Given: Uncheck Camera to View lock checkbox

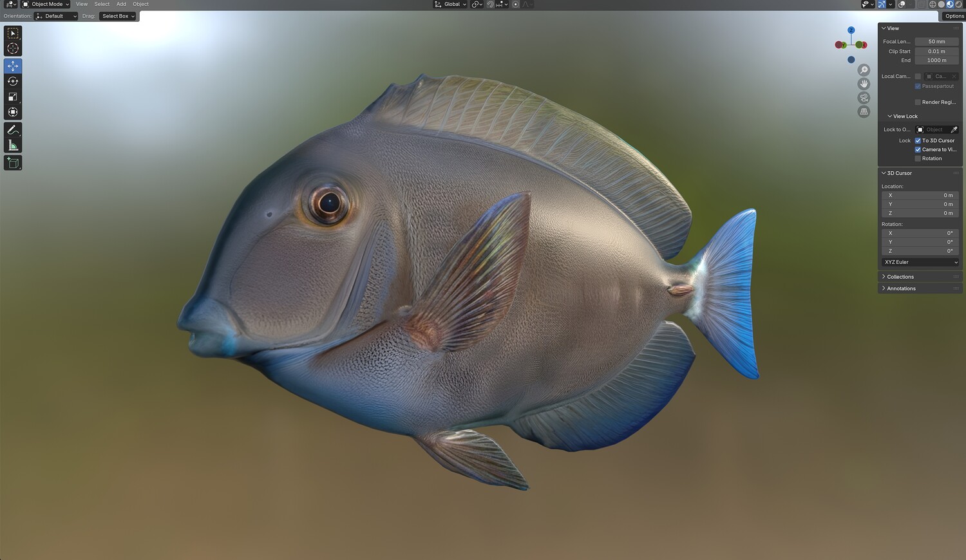Looking at the screenshot, I should (918, 149).
